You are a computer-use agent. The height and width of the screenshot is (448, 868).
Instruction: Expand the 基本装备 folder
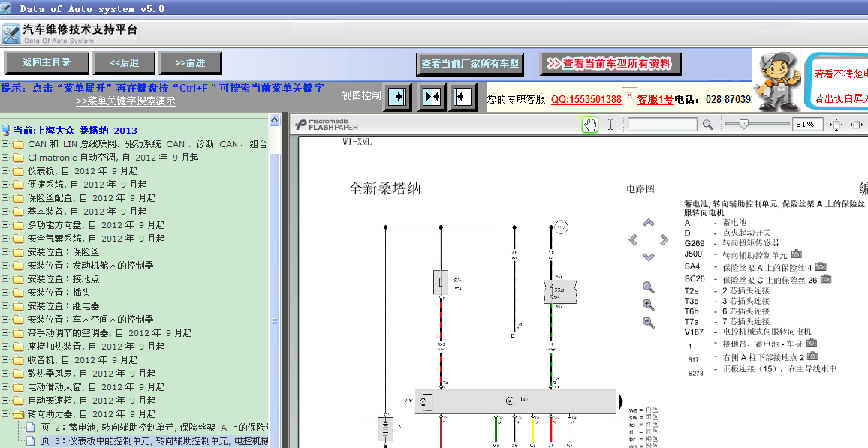pos(5,212)
